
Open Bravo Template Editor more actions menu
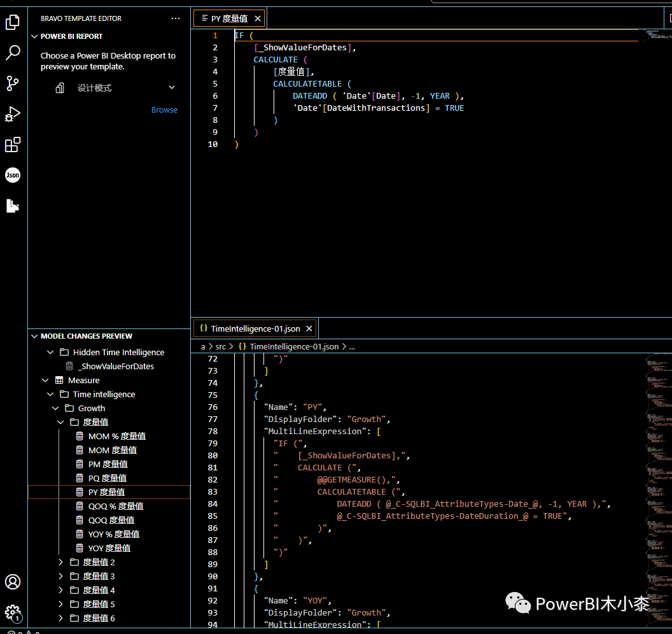pos(175,18)
